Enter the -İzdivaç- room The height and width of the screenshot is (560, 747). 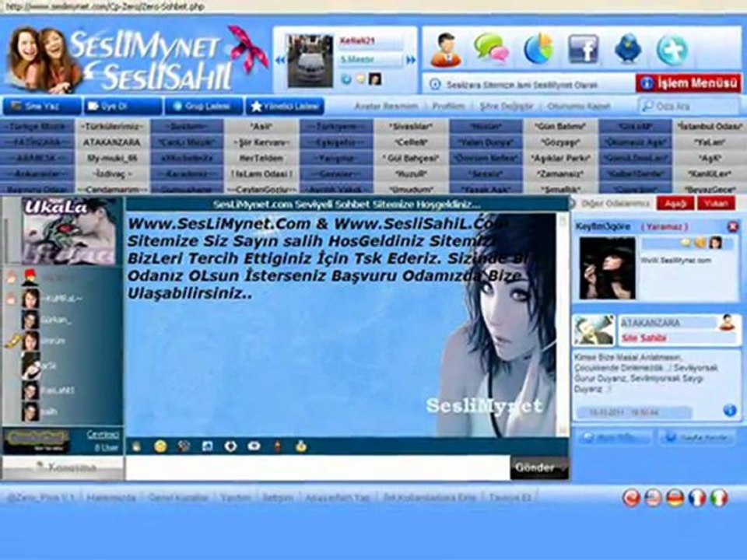112,173
